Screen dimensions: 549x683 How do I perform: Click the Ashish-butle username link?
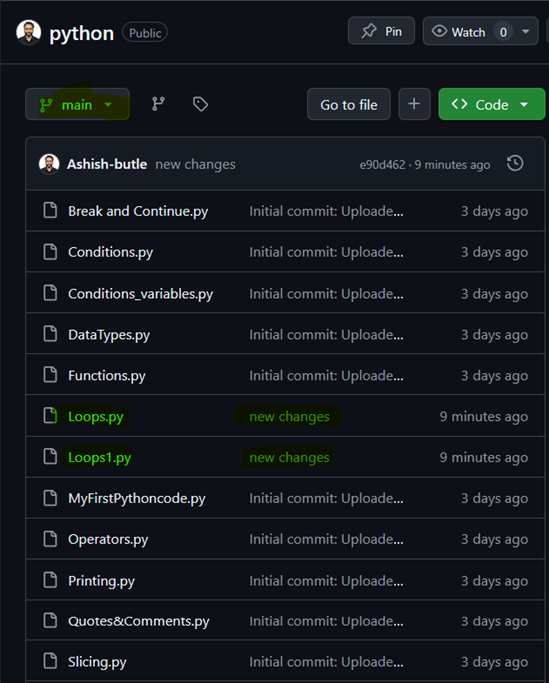click(x=107, y=164)
